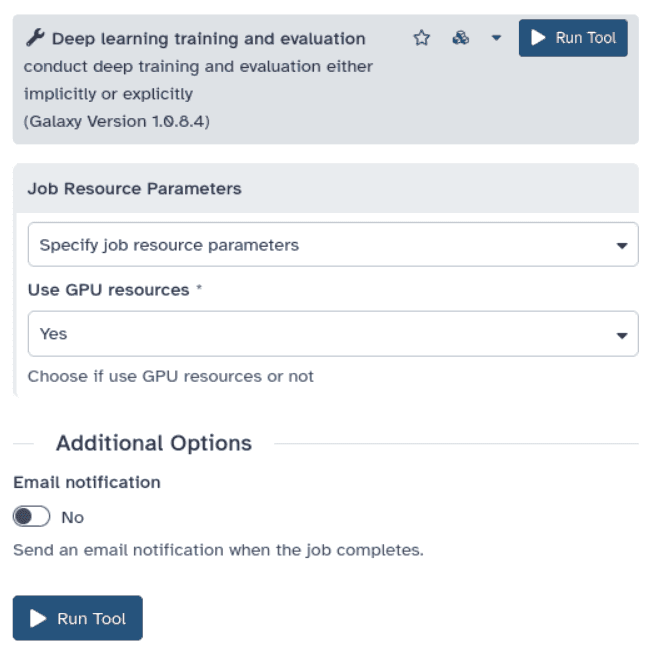
Task: Click the 'Deep learning training and evaluation' title
Action: [208, 39]
